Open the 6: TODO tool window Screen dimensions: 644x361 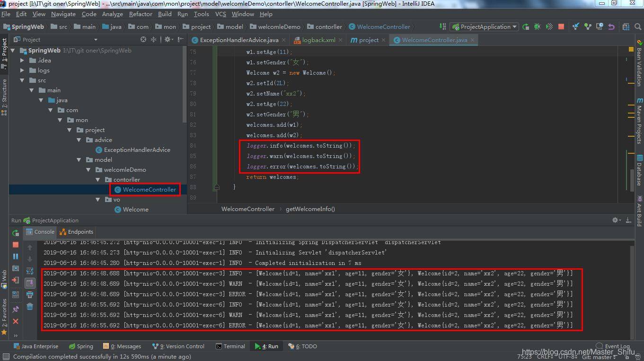pos(302,346)
